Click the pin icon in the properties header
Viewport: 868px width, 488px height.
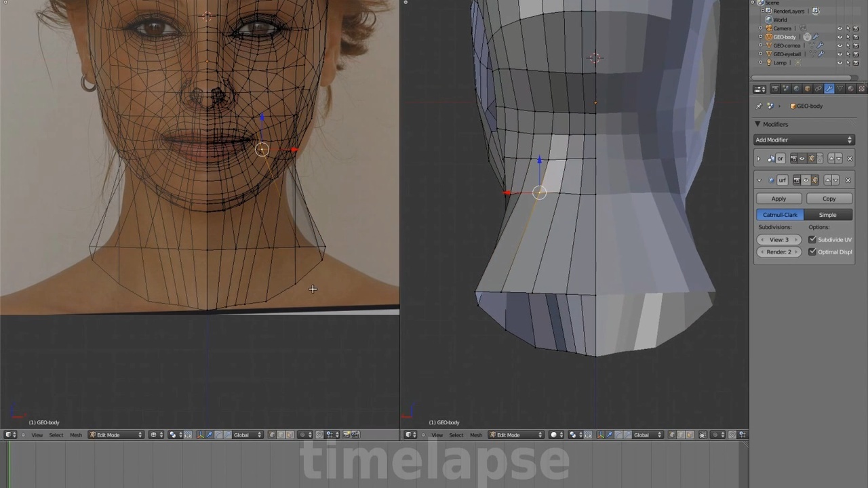tap(759, 106)
